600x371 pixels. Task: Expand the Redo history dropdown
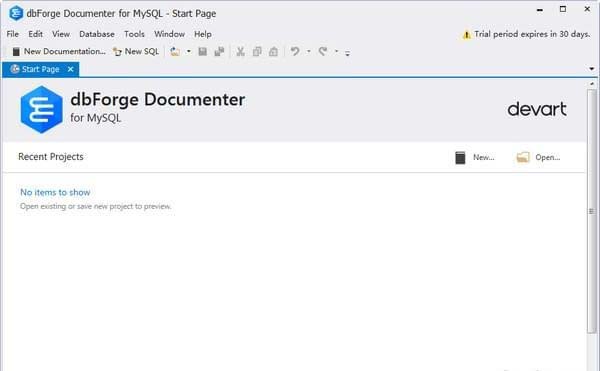coord(336,51)
